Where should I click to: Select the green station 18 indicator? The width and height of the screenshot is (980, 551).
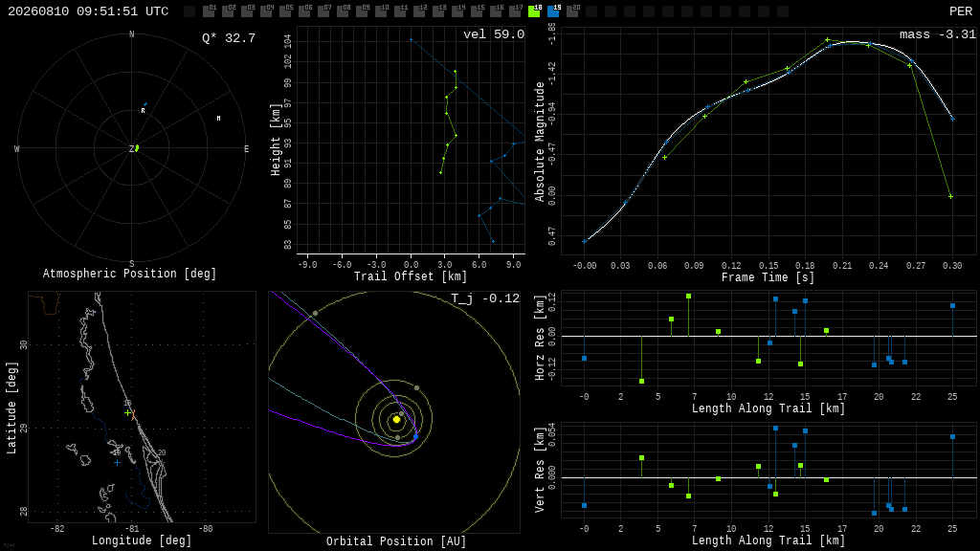[x=534, y=11]
